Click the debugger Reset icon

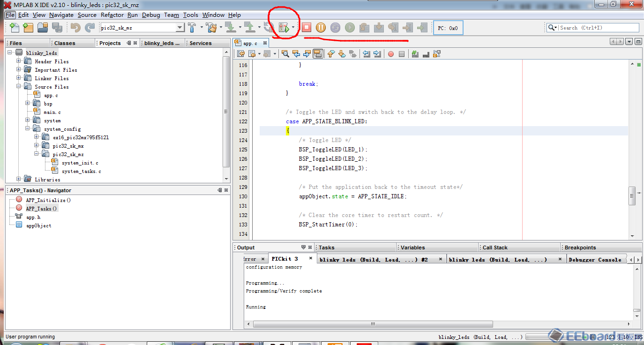click(x=335, y=28)
